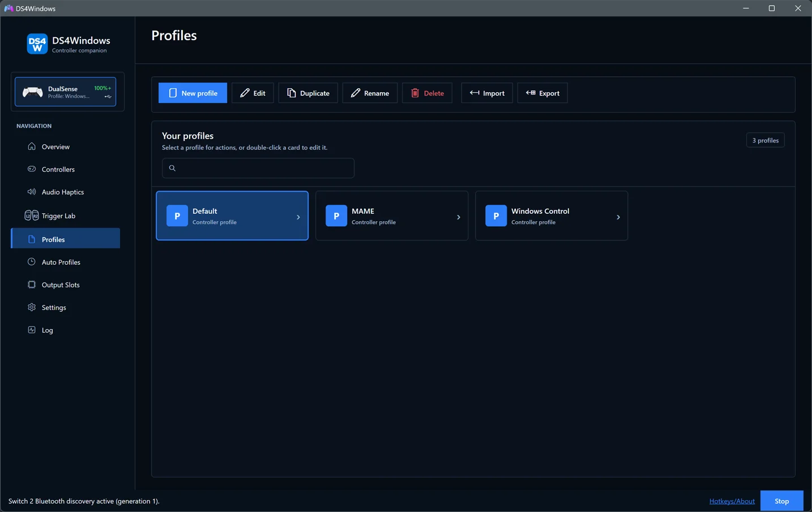Screen dimensions: 812x512
Task: Select the MAME profile card
Action: click(392, 216)
